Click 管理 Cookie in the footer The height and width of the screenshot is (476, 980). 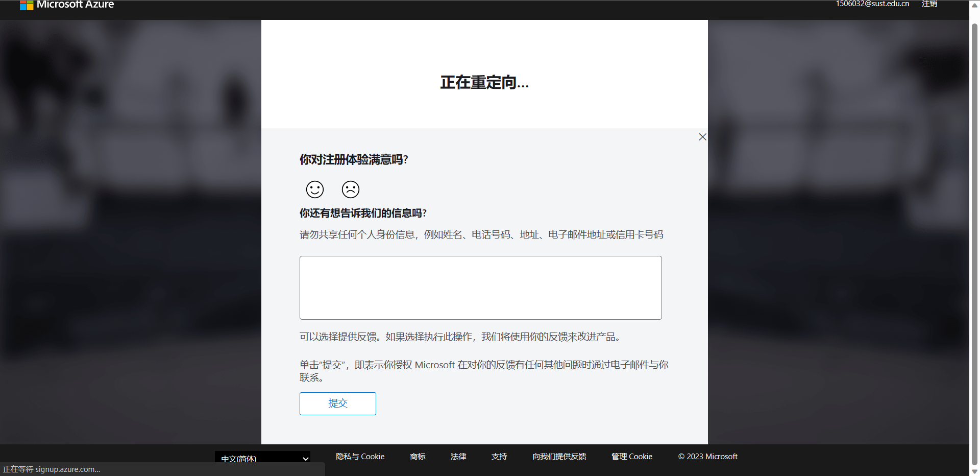[x=632, y=457]
